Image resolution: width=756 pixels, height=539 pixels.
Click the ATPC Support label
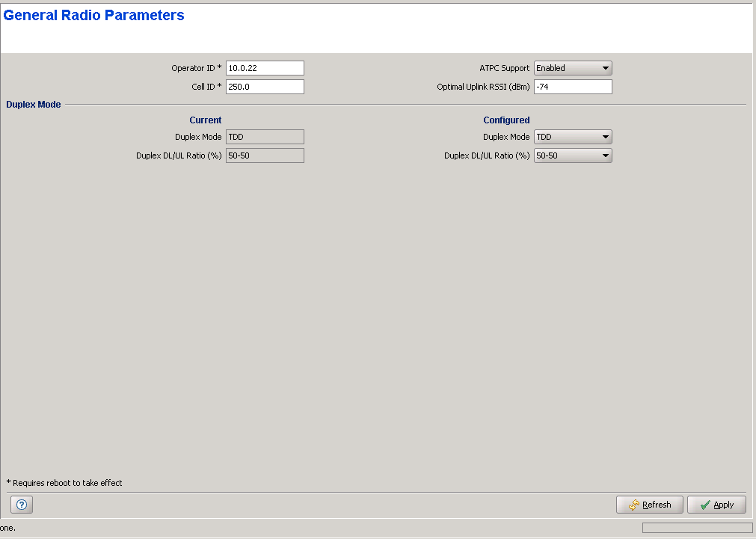point(504,68)
